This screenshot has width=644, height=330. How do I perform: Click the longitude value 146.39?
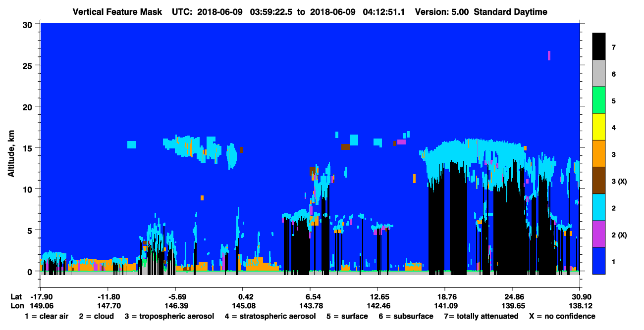coord(176,306)
